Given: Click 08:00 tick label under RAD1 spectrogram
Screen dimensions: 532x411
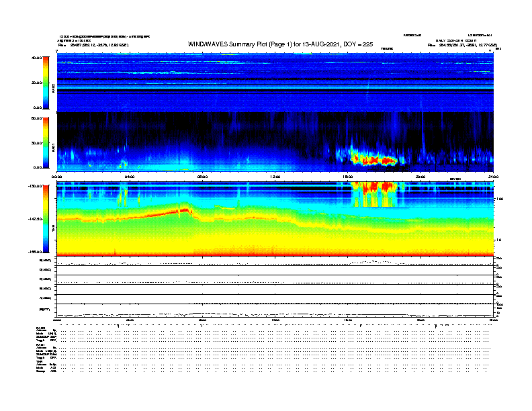Looking at the screenshot, I should click(203, 177).
